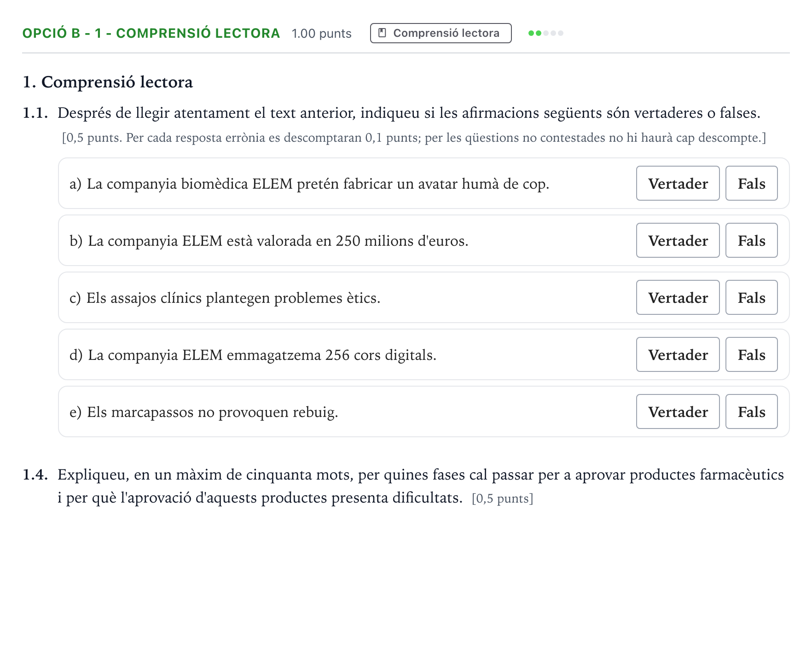The width and height of the screenshot is (812, 672).
Task: Mark statement a) avatar humà as Vertader
Action: coord(678,183)
